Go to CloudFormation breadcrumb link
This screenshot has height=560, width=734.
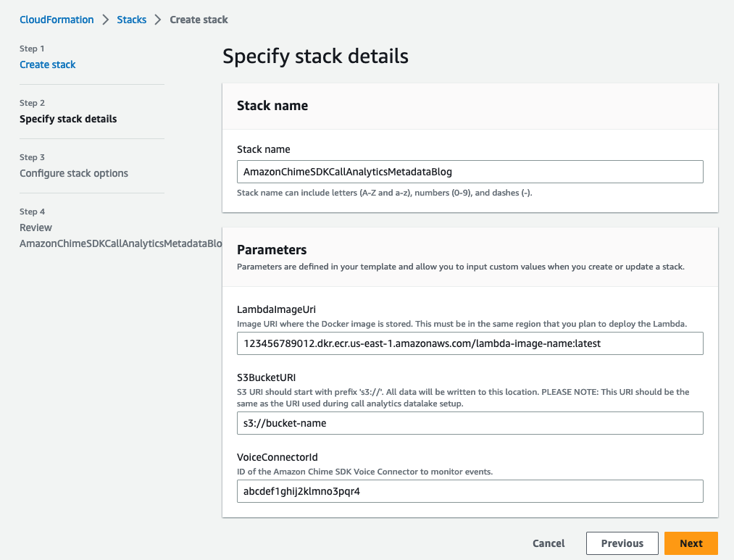(57, 20)
